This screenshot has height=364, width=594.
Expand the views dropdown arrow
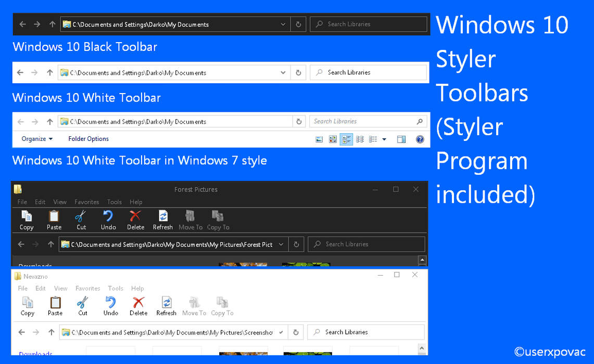pyautogui.click(x=384, y=139)
